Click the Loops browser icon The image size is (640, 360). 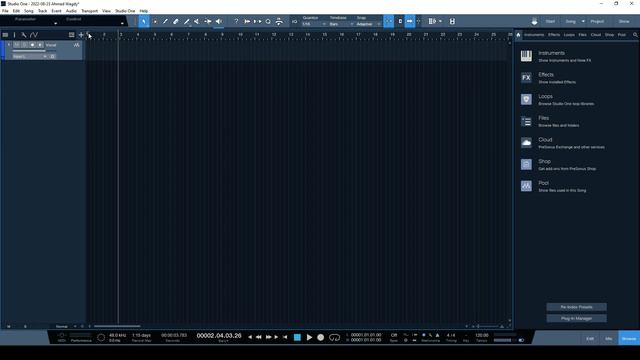(526, 99)
